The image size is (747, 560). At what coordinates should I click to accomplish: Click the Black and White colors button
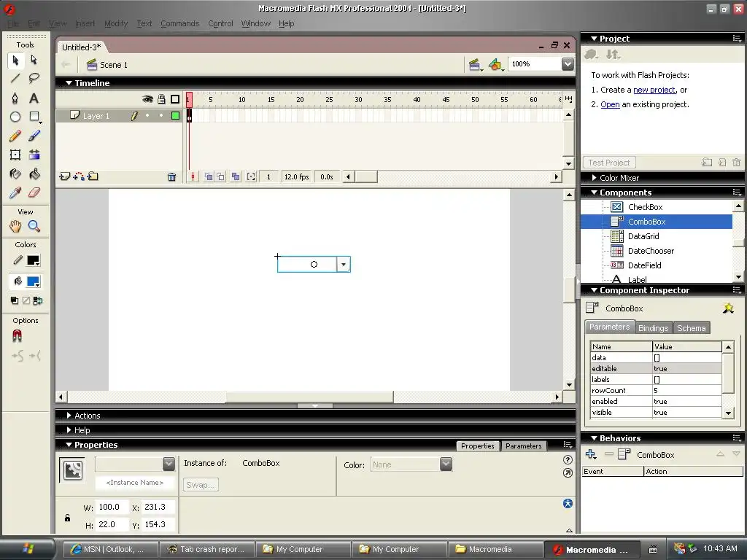pos(15,300)
